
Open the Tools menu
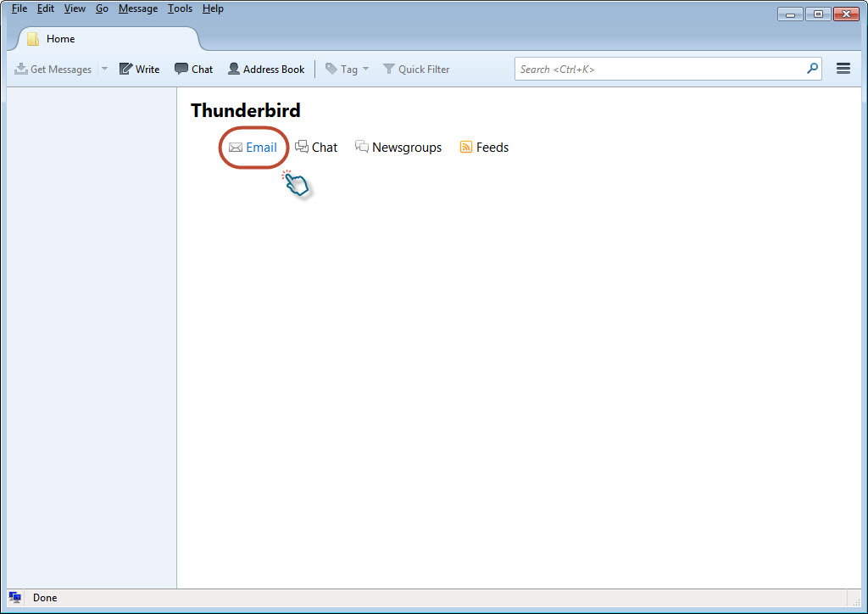click(x=180, y=8)
